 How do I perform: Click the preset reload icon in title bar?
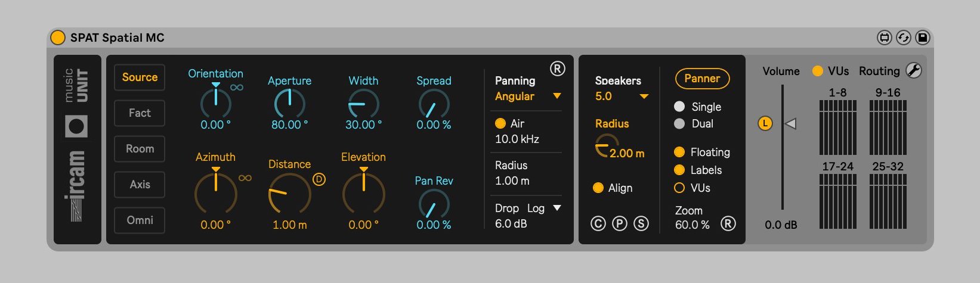[903, 38]
